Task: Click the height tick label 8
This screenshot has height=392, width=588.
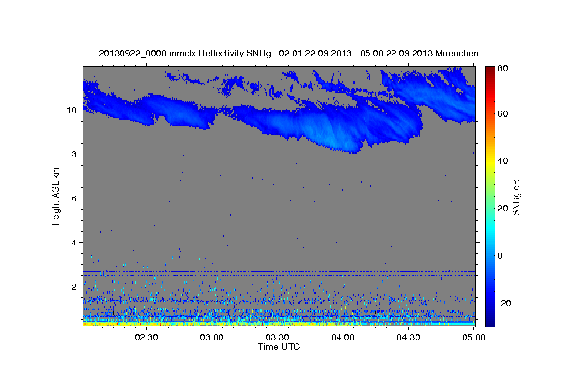Action: pos(74,154)
